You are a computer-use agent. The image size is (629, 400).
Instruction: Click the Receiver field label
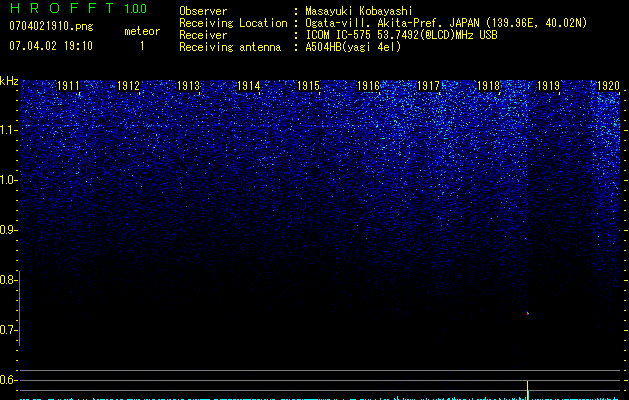point(203,35)
